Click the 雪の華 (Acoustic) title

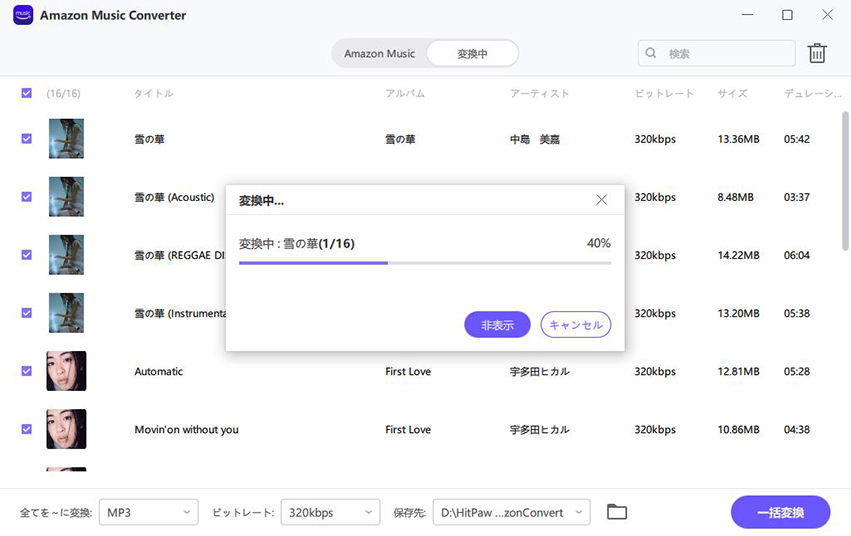pos(174,197)
